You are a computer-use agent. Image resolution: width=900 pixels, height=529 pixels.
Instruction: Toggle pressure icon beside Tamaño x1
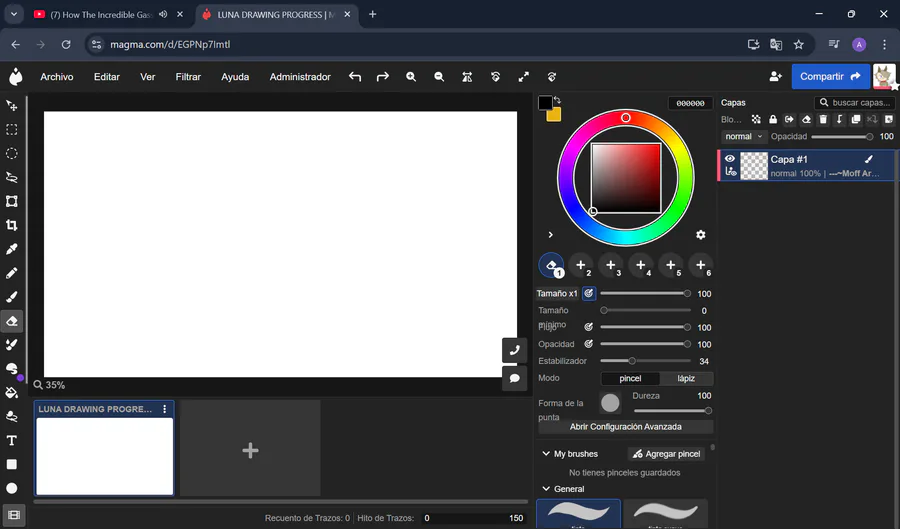(589, 293)
